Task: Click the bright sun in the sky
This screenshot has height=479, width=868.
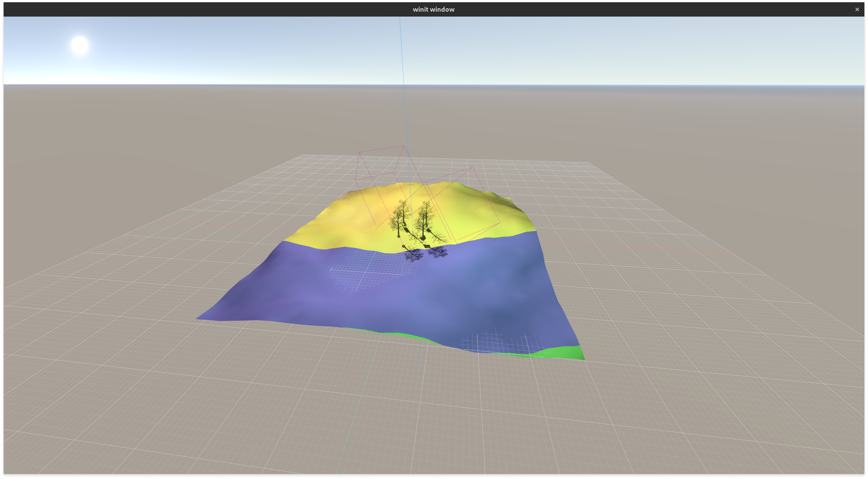Action: tap(80, 45)
